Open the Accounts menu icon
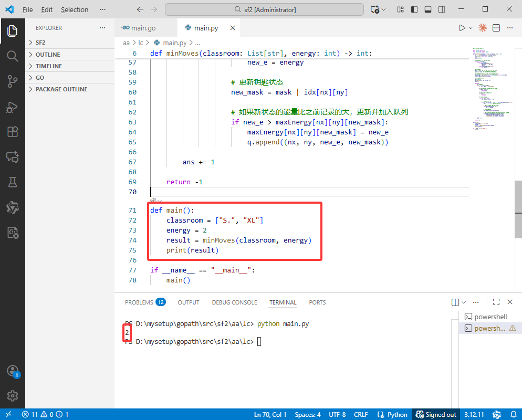The image size is (522, 420). click(x=12, y=371)
